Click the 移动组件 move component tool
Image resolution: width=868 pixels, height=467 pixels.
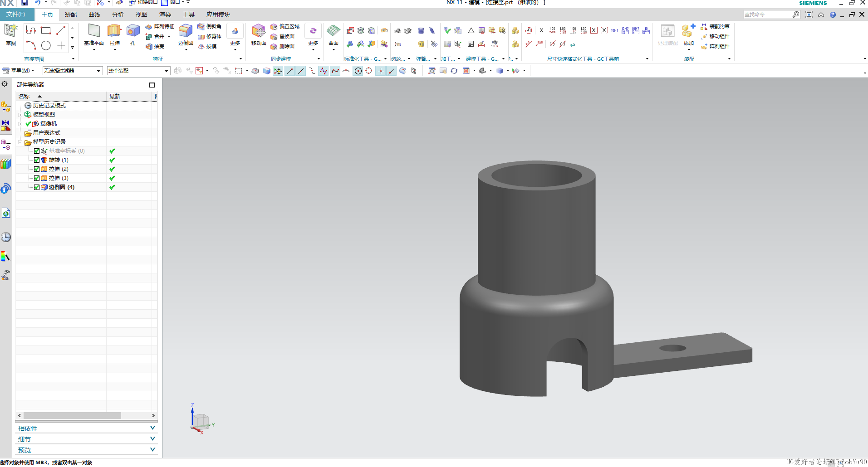click(x=715, y=36)
